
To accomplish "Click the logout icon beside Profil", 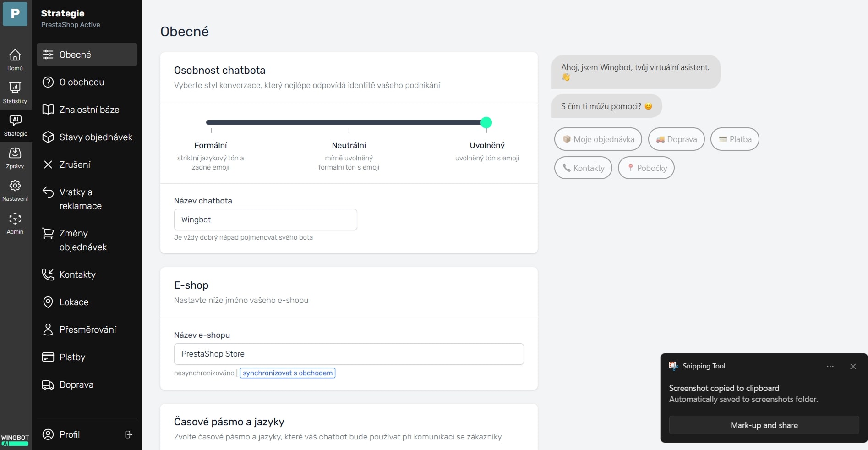I will point(129,434).
